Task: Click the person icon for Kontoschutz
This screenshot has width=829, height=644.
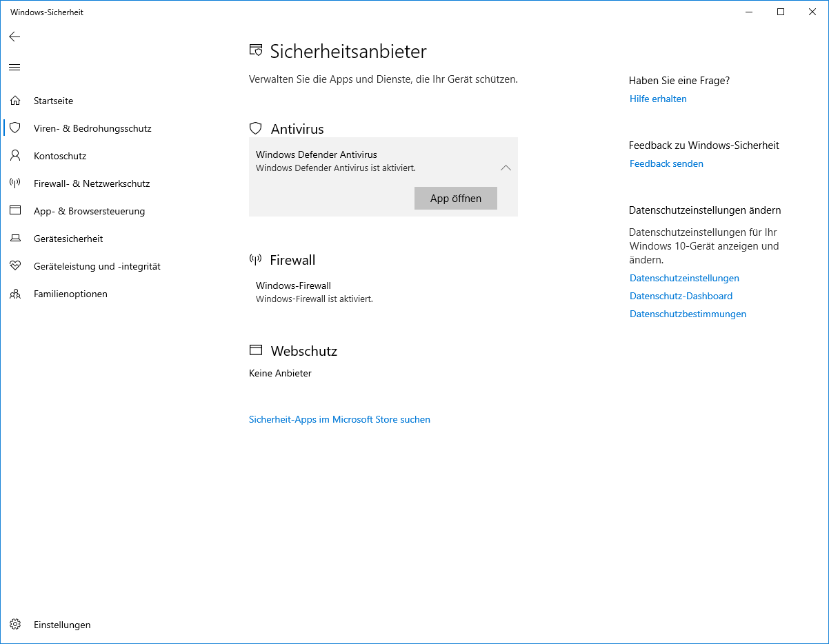Action: pos(15,156)
